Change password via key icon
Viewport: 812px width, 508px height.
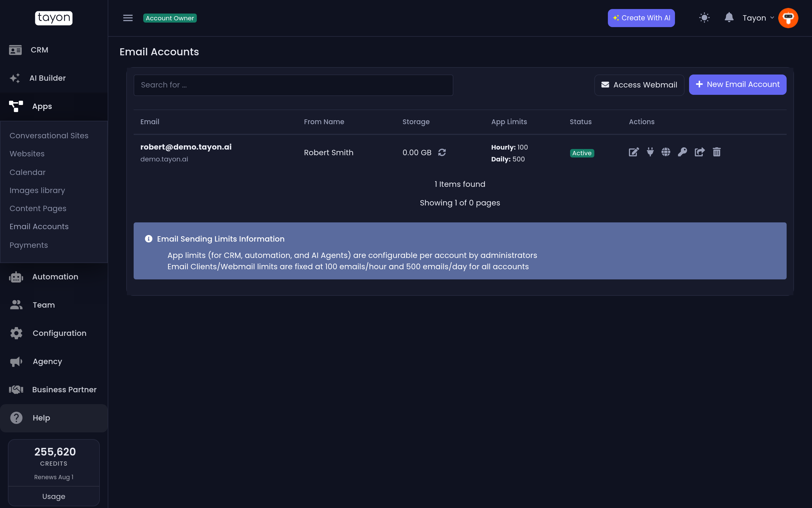point(683,152)
